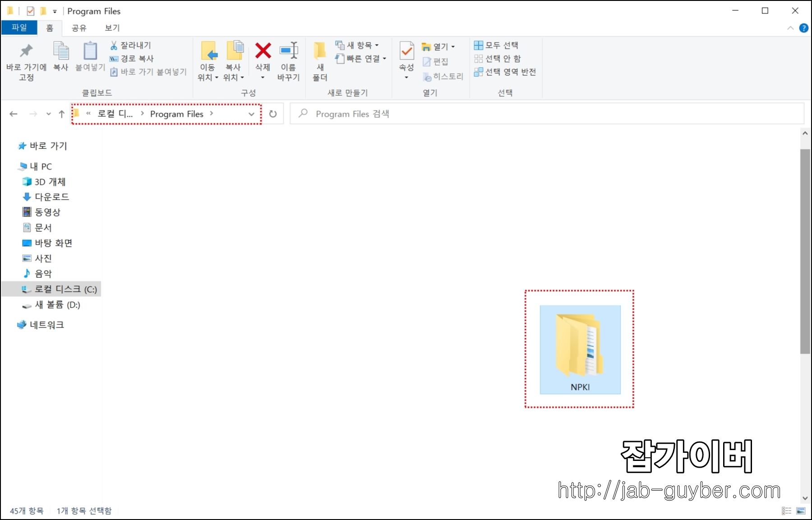Switch to large icons view in status bar

(800, 511)
